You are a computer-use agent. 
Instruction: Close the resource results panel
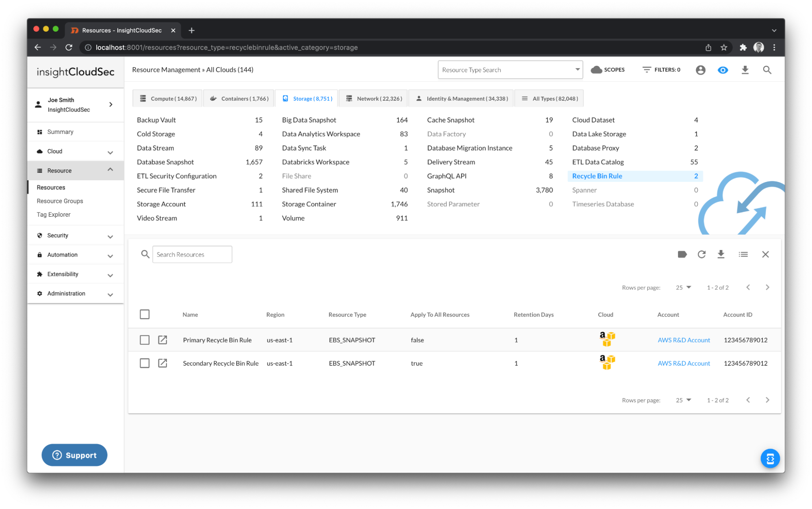(x=765, y=254)
